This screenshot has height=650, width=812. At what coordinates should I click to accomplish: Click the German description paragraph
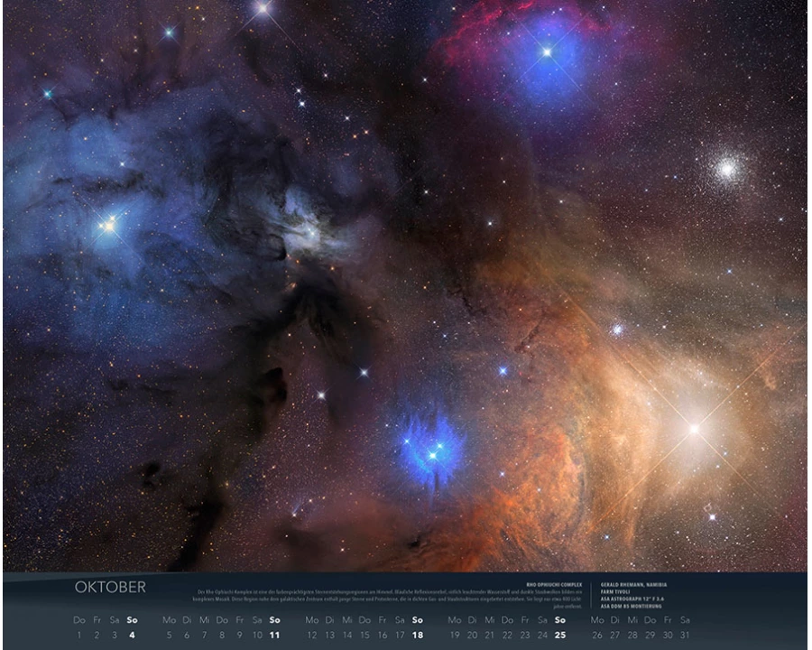pos(388,597)
